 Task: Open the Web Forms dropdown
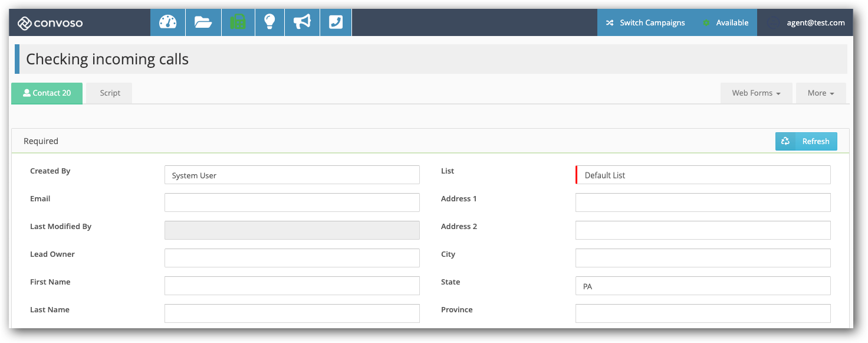tap(757, 93)
